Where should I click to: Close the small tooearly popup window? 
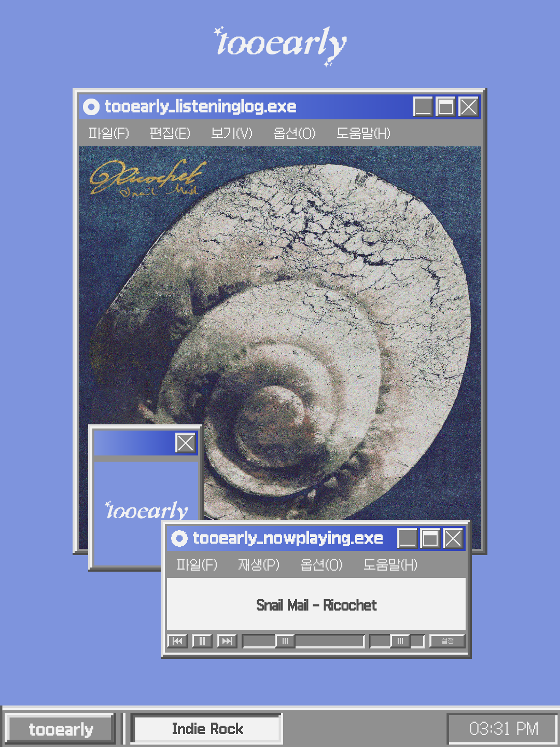186,443
